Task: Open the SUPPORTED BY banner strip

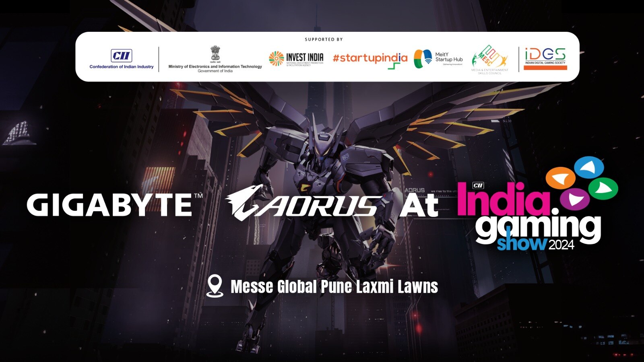Action: click(322, 40)
